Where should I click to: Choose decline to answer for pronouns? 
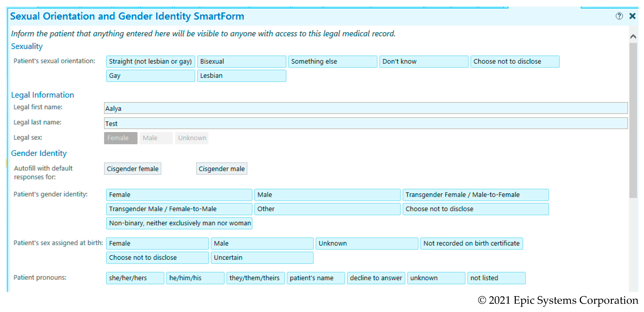point(376,278)
